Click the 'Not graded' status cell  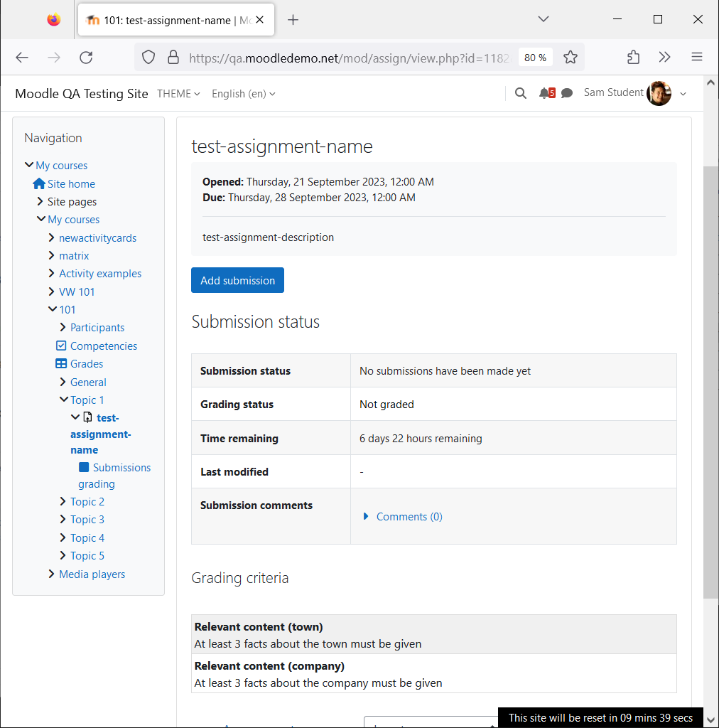(x=514, y=404)
